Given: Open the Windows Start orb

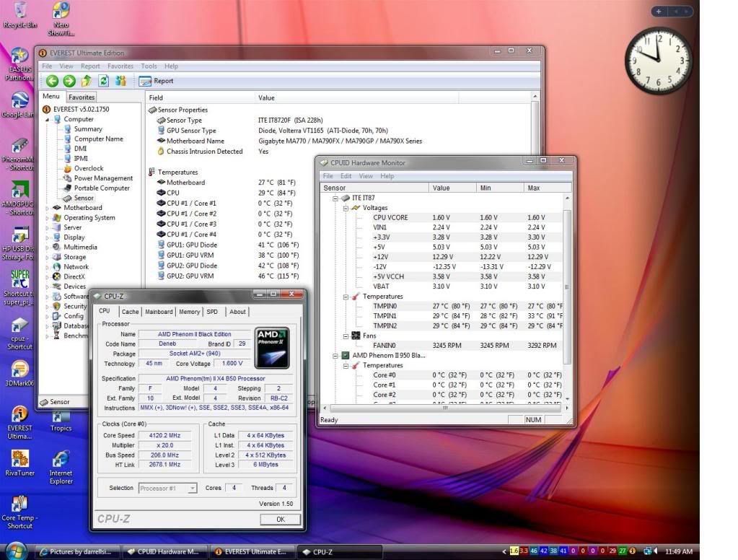Looking at the screenshot, I should tap(16, 551).
